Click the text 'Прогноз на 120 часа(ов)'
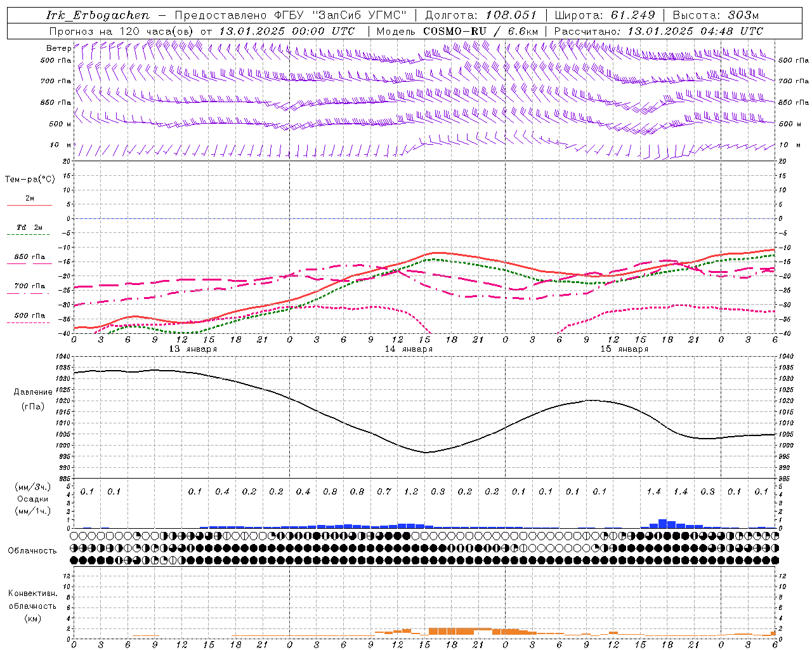Image resolution: width=812 pixels, height=650 pixels. [x=122, y=31]
